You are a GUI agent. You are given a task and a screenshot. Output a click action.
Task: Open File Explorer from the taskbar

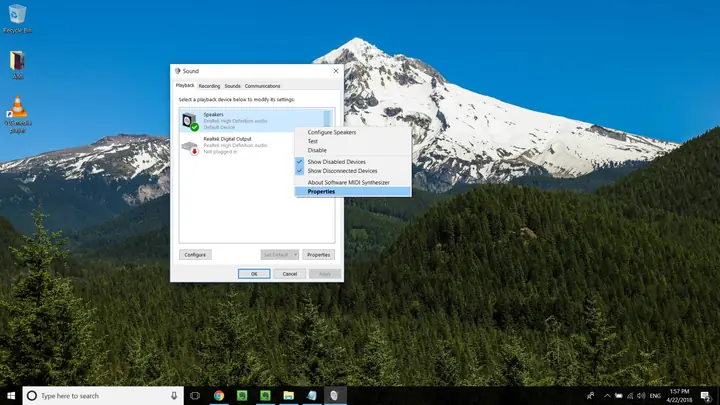[x=288, y=395]
